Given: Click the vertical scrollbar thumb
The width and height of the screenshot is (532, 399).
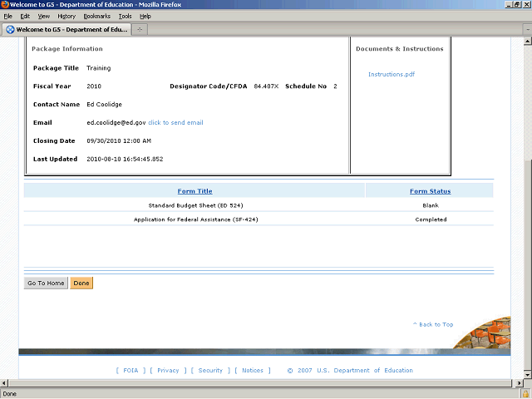Looking at the screenshot, I should (527, 264).
